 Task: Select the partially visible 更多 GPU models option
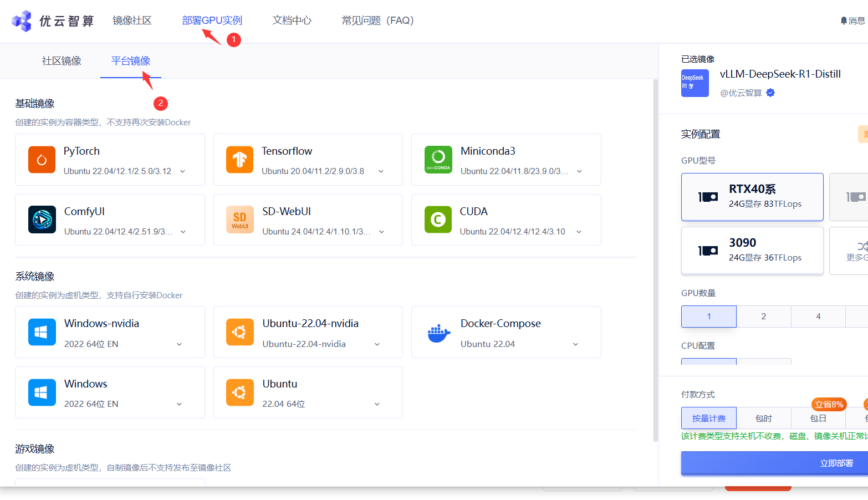pyautogui.click(x=849, y=251)
